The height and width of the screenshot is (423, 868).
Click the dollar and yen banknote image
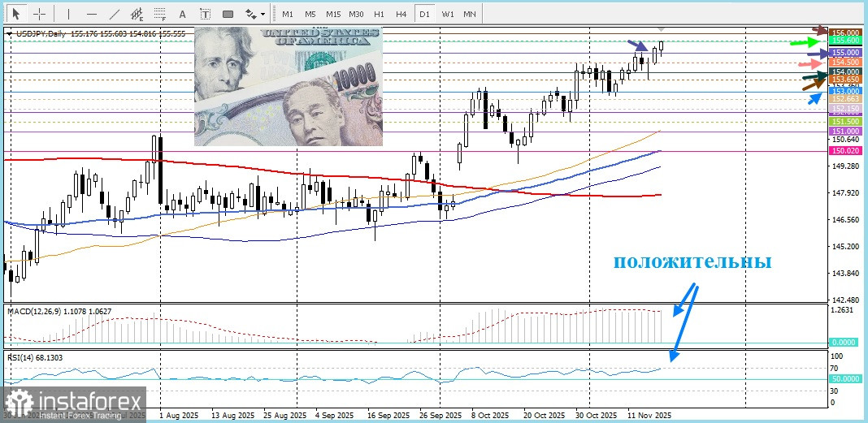point(289,86)
